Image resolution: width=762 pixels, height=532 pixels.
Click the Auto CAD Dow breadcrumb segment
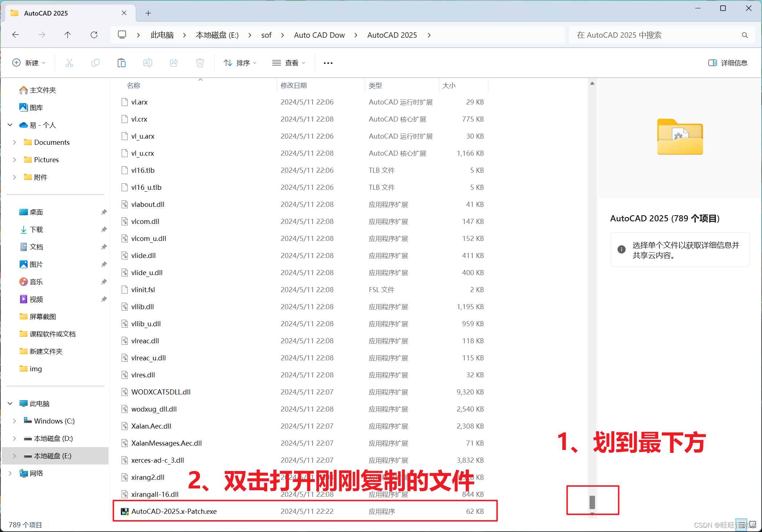click(319, 35)
